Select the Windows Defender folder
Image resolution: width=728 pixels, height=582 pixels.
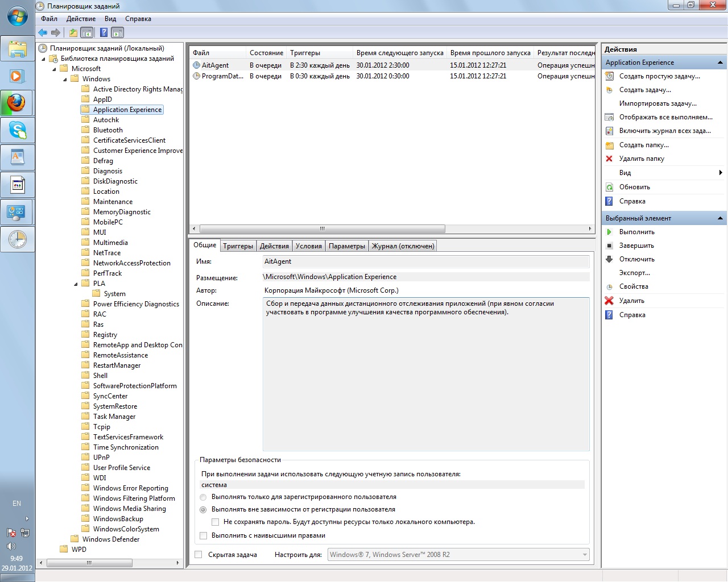click(110, 539)
